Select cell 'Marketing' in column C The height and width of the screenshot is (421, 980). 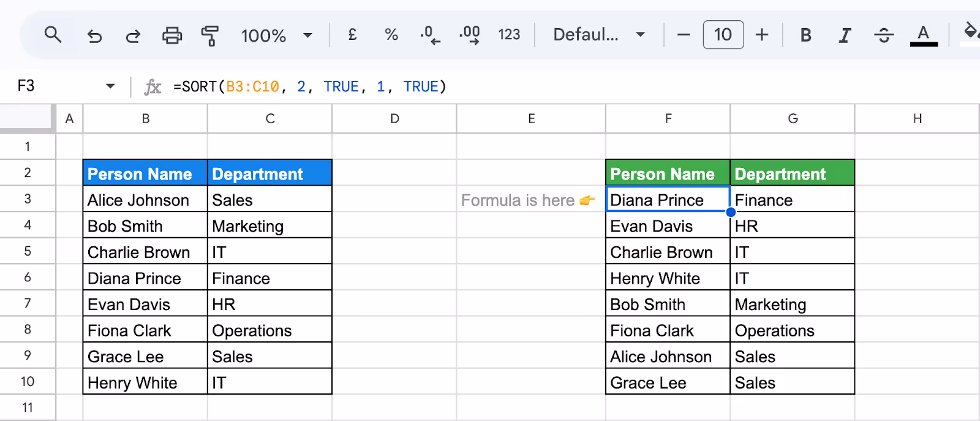click(x=269, y=226)
